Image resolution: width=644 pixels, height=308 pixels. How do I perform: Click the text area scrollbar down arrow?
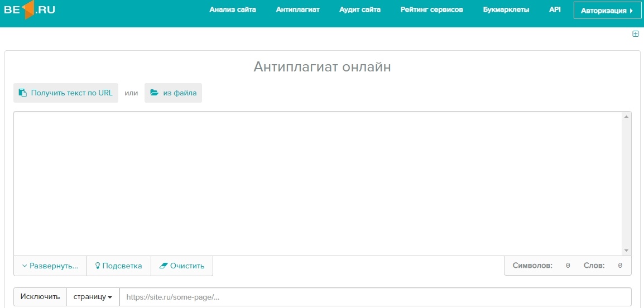click(627, 251)
